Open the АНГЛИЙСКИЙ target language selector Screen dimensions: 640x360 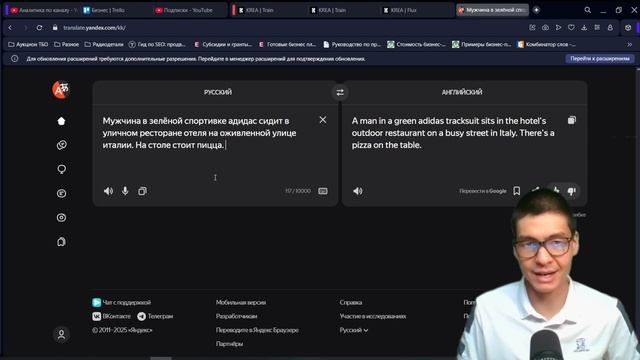tap(462, 92)
